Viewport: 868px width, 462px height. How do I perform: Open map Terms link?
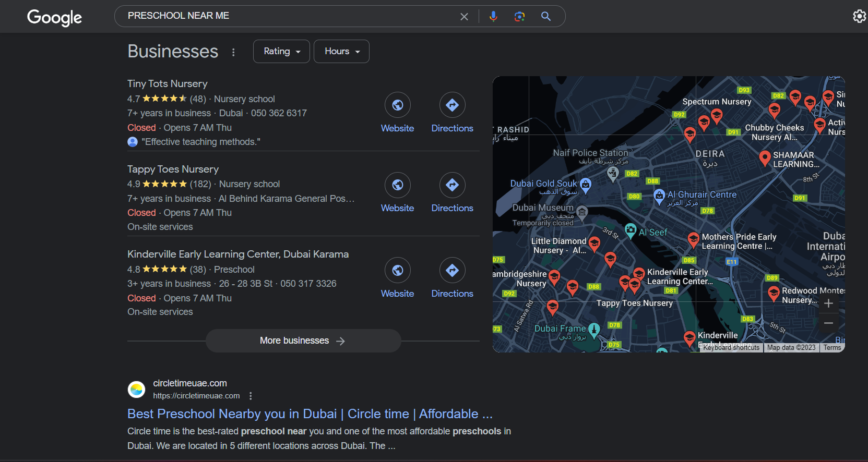pos(832,348)
